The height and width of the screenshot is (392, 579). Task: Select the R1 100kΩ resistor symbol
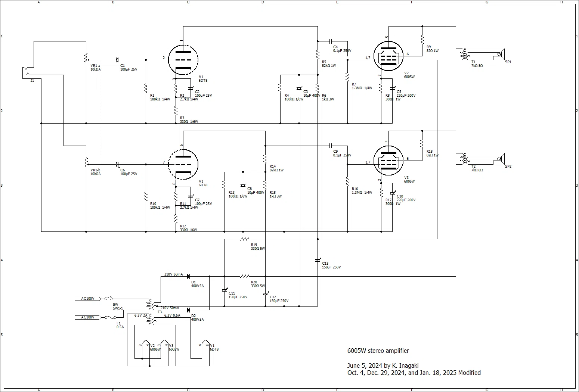tap(146, 88)
